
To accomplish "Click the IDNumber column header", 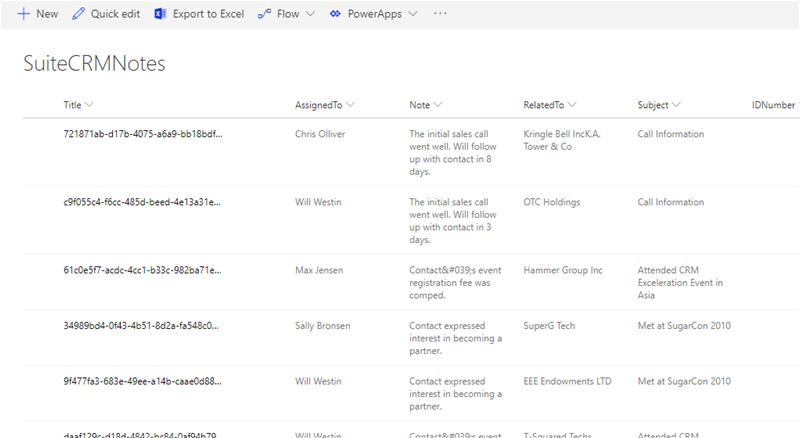I will coord(773,104).
